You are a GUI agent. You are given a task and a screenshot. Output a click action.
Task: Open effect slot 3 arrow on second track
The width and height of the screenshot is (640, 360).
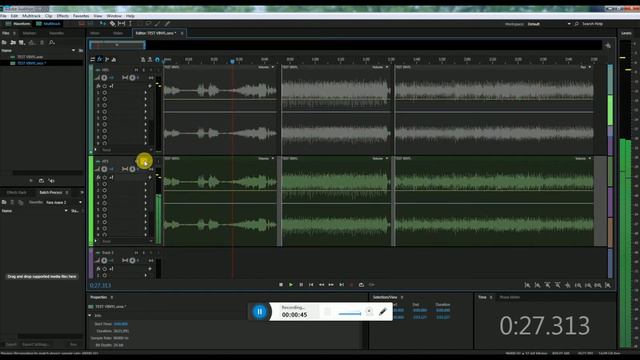[146, 197]
